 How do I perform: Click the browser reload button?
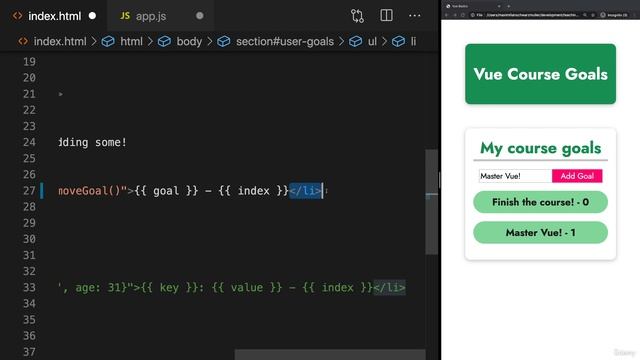[463, 15]
